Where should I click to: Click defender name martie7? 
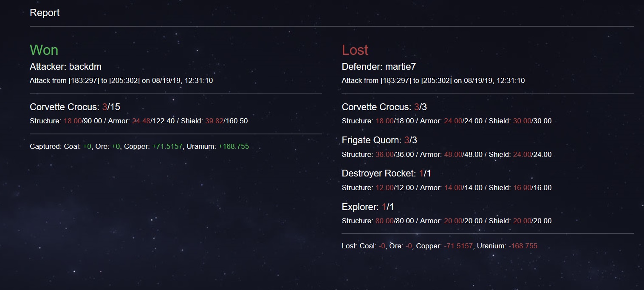(x=401, y=67)
